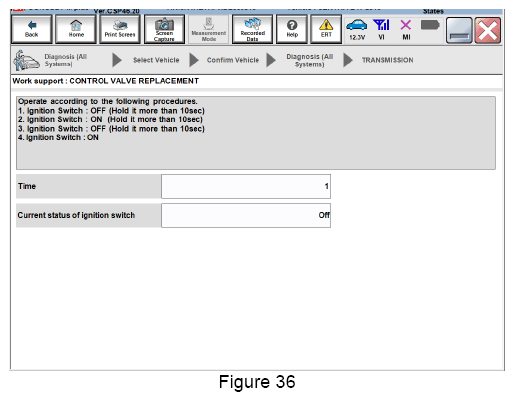This screenshot has height=401, width=514.
Task: Click 'Operate according to the following procedures' text
Action: tap(108, 101)
